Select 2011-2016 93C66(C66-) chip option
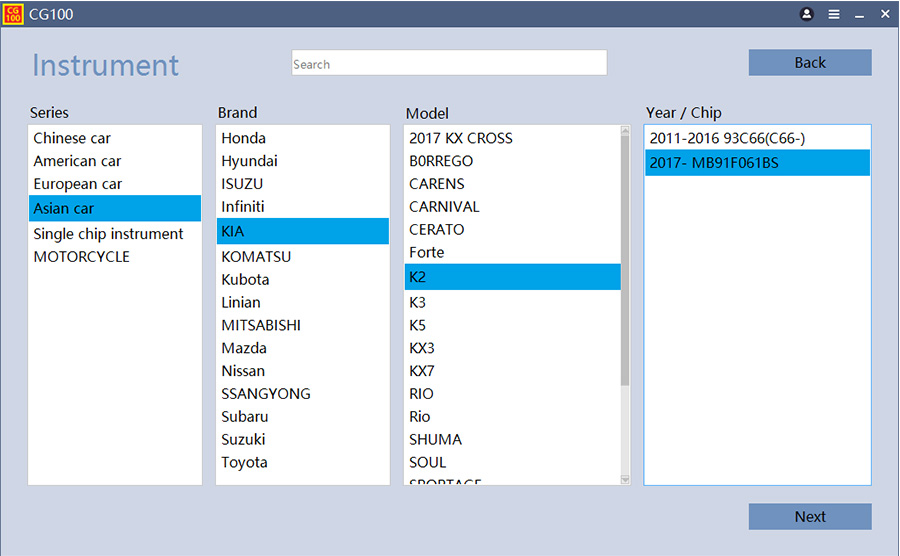Screen dimensions: 900x556 (x=727, y=138)
